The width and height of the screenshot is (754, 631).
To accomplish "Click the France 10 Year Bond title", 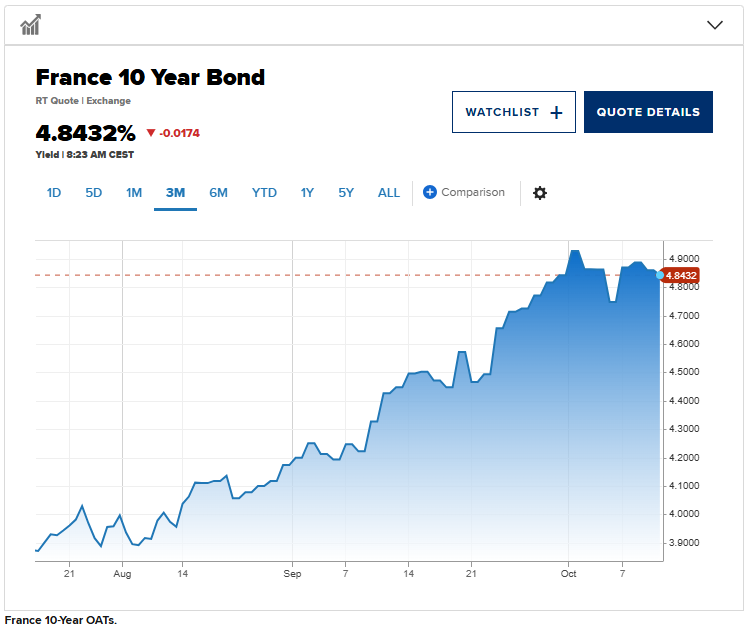I will (150, 77).
